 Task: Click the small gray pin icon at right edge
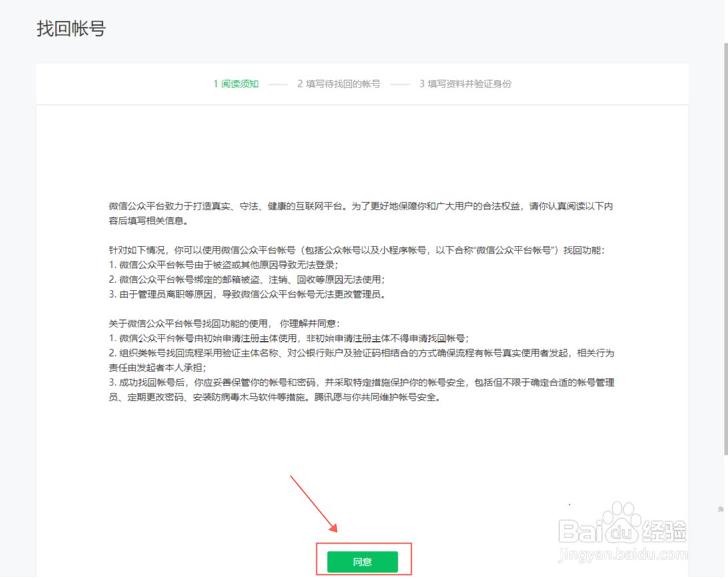click(x=721, y=510)
